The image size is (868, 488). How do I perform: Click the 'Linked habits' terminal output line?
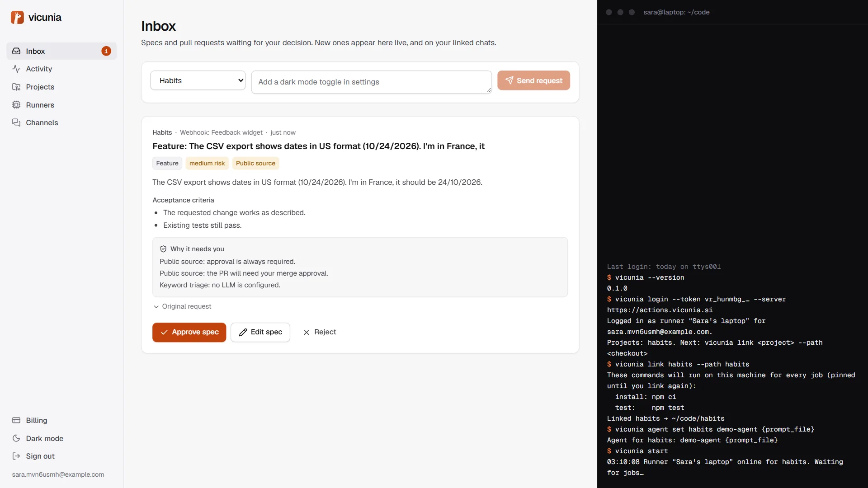[x=666, y=418]
